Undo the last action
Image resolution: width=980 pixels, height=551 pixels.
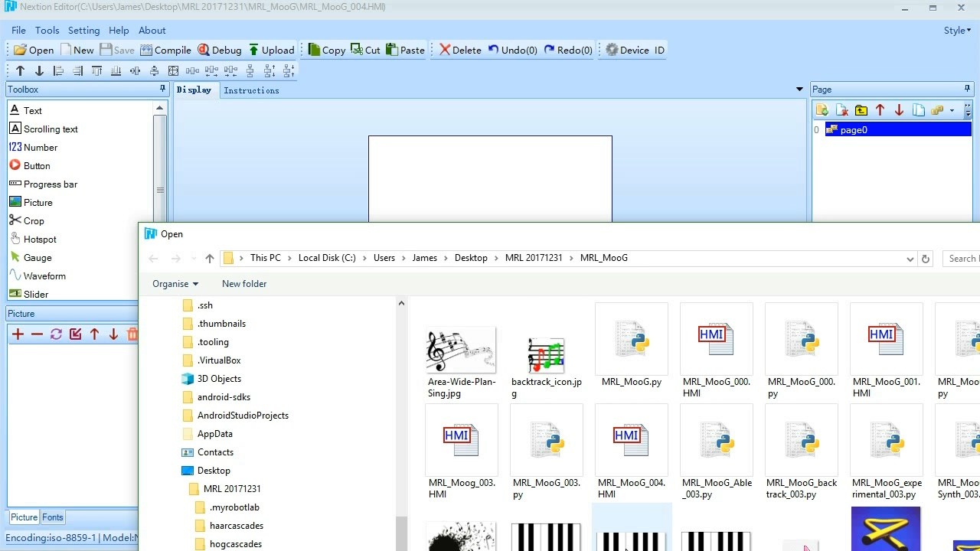[512, 50]
